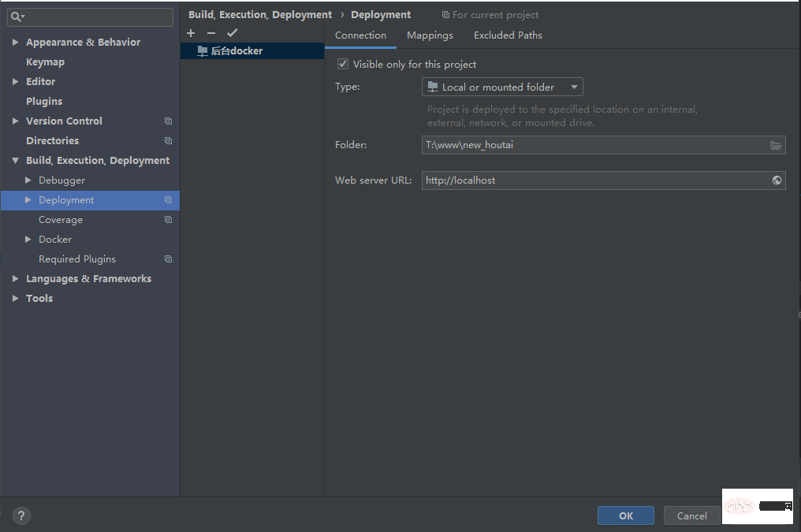Open the Plugins settings page
This screenshot has width=801, height=532.
pyautogui.click(x=44, y=102)
